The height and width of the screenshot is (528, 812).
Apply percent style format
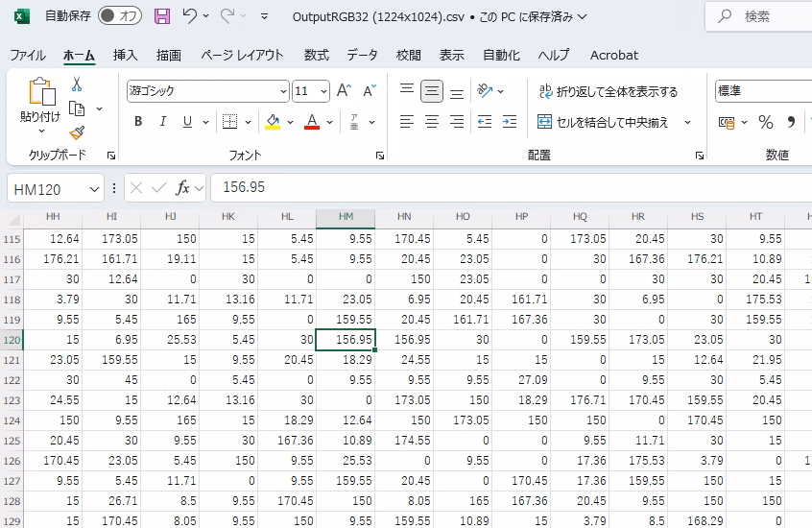pyautogui.click(x=765, y=122)
